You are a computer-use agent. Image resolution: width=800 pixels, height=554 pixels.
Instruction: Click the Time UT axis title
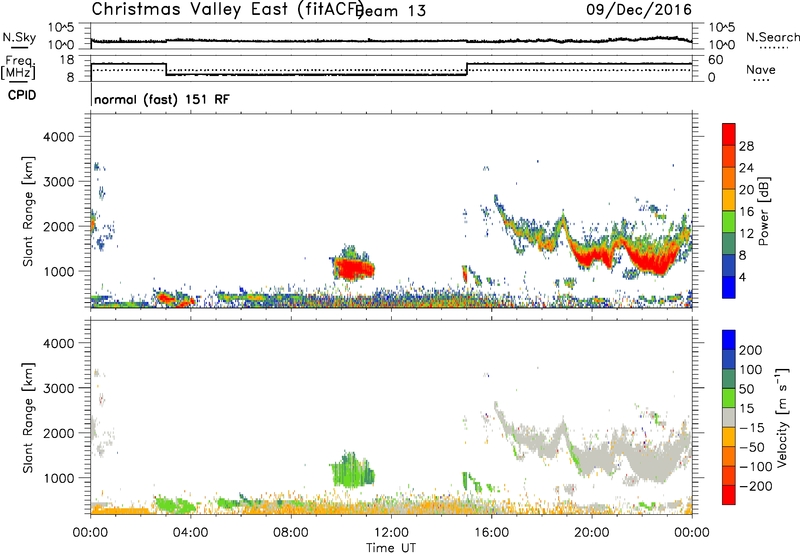coord(391,547)
